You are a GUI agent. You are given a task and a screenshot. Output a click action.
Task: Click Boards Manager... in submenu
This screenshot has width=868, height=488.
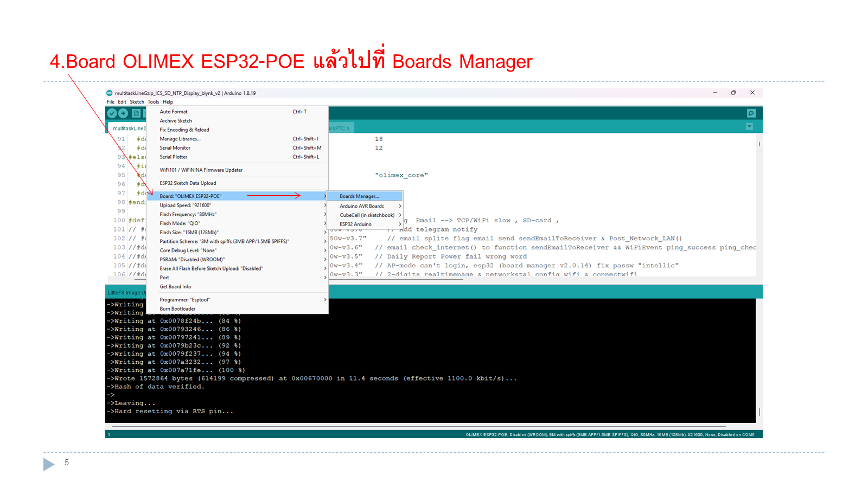(365, 196)
